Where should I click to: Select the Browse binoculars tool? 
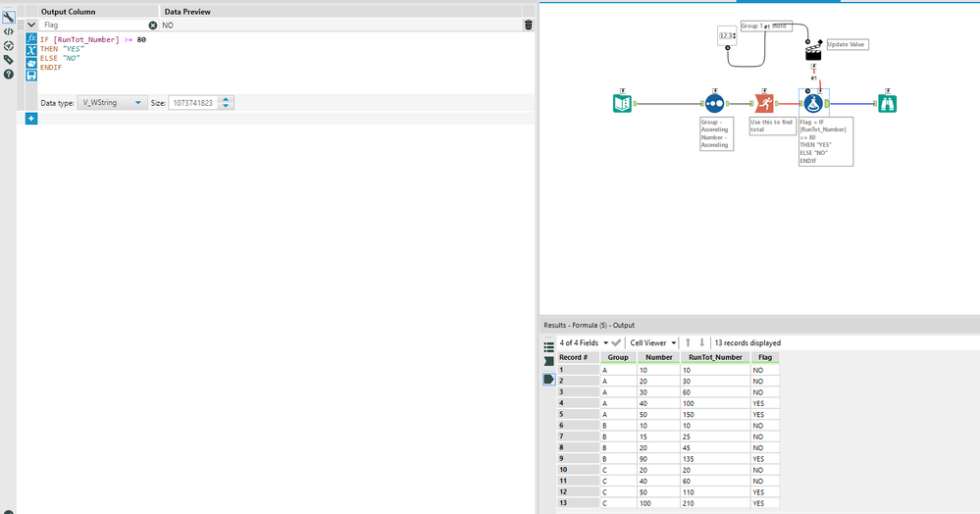pos(888,103)
